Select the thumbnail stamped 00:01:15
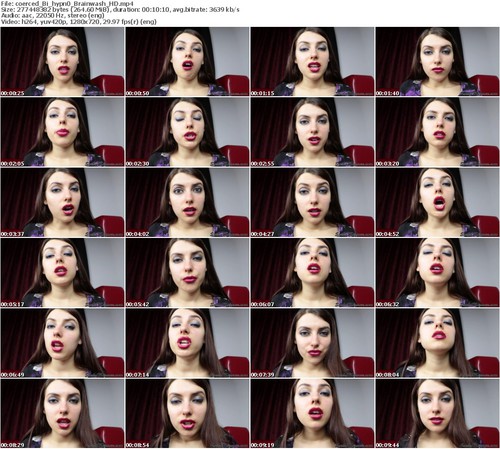The width and height of the screenshot is (500, 449). (312, 62)
